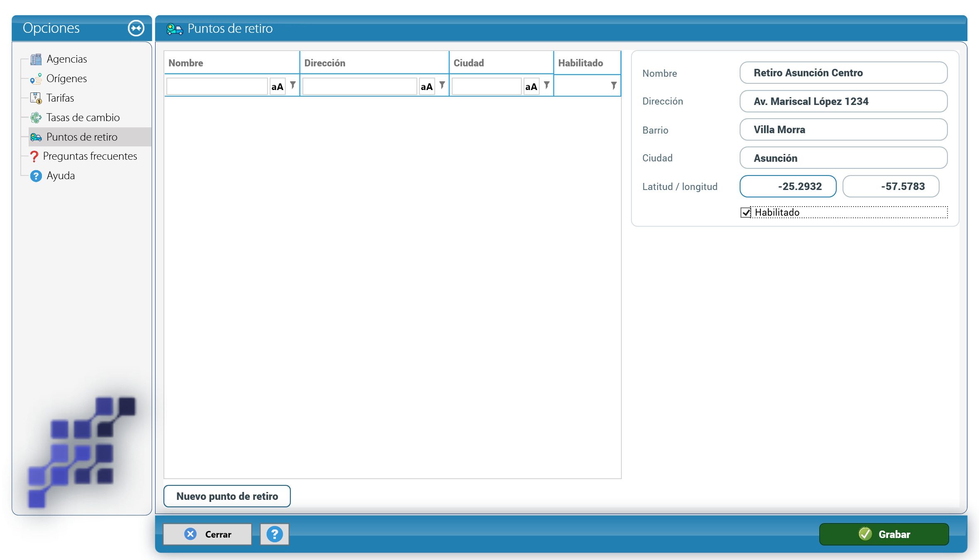979x560 pixels.
Task: Sort by the Habilitado column header
Action: click(587, 63)
